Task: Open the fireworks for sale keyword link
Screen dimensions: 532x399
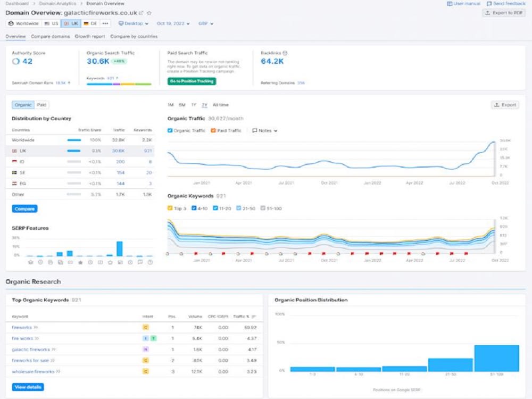Action: 30,360
